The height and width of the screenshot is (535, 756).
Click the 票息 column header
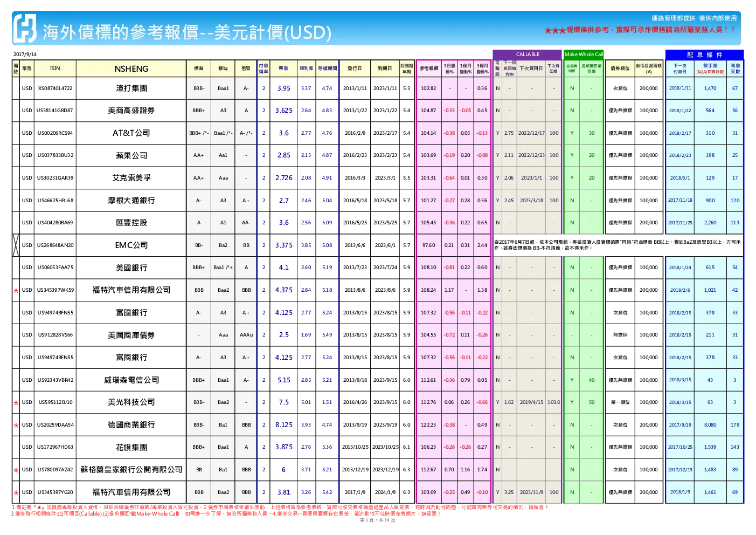[283, 68]
